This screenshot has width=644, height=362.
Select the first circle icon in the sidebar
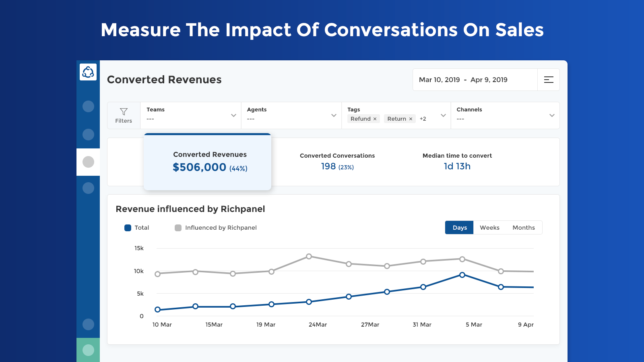tap(88, 107)
